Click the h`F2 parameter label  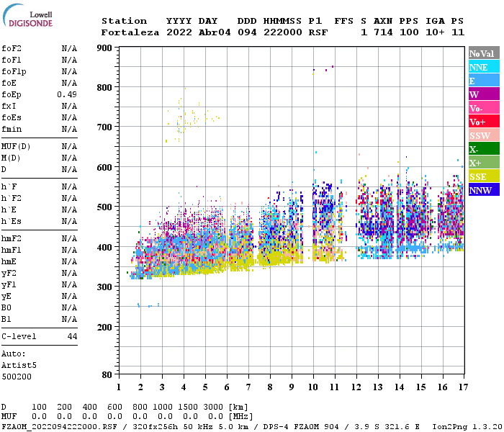pos(12,198)
